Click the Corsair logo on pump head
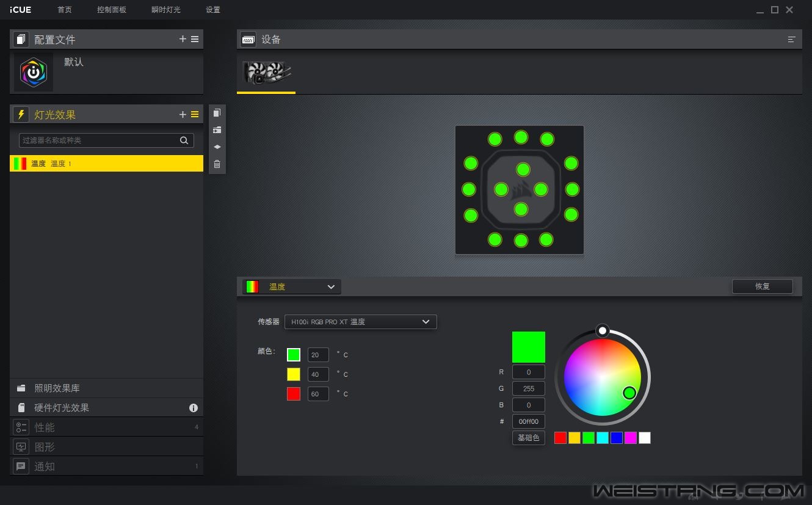Image resolution: width=812 pixels, height=505 pixels. pyautogui.click(x=521, y=190)
